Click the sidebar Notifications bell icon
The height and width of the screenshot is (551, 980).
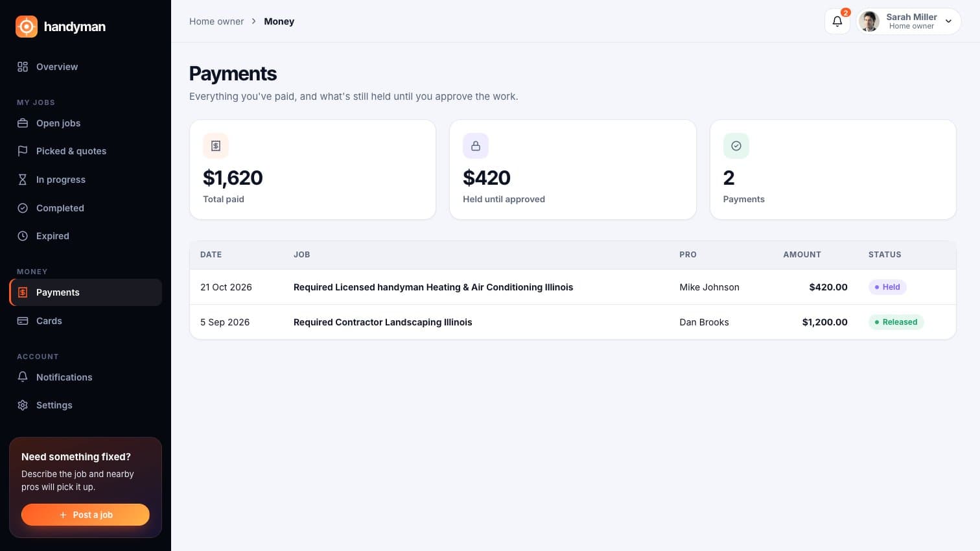(23, 377)
